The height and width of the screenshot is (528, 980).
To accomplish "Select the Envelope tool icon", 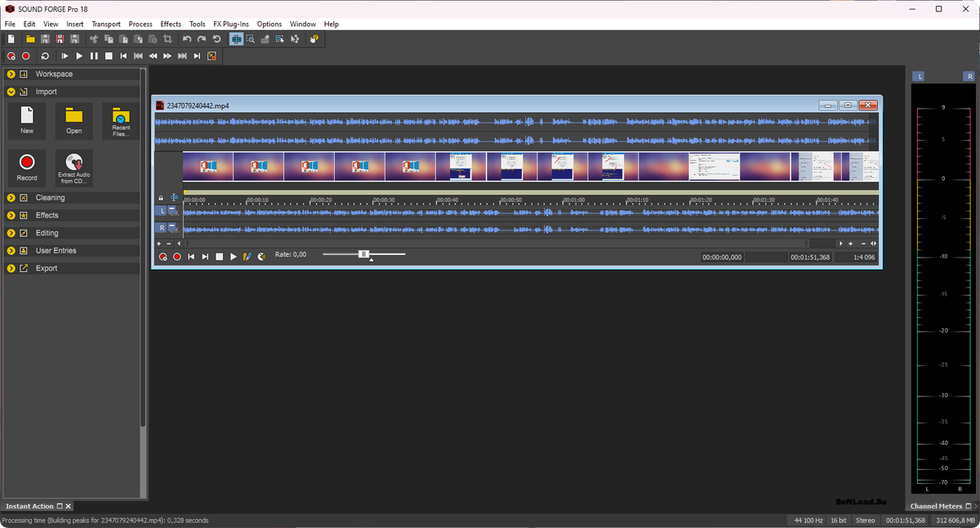I will pos(294,39).
